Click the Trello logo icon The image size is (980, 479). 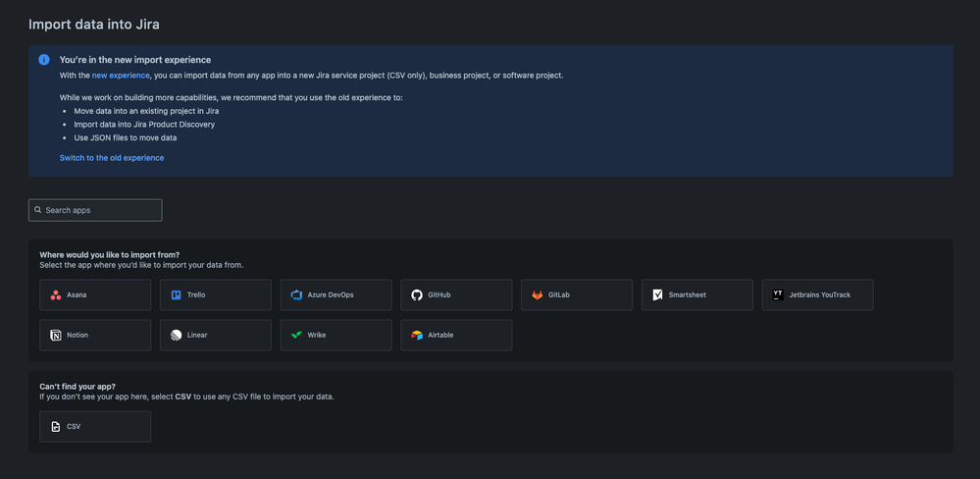click(x=177, y=295)
